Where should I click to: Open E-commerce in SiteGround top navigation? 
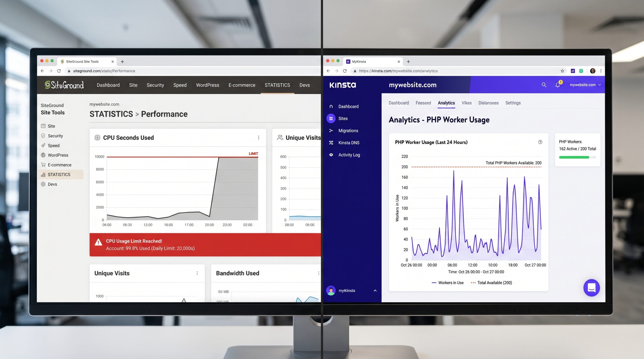(242, 85)
